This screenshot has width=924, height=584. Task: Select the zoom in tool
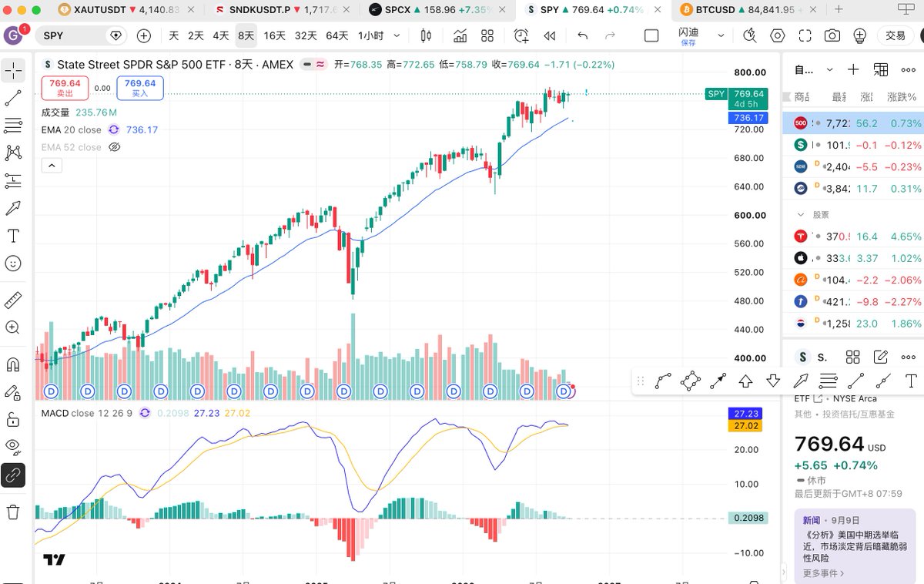[x=13, y=327]
